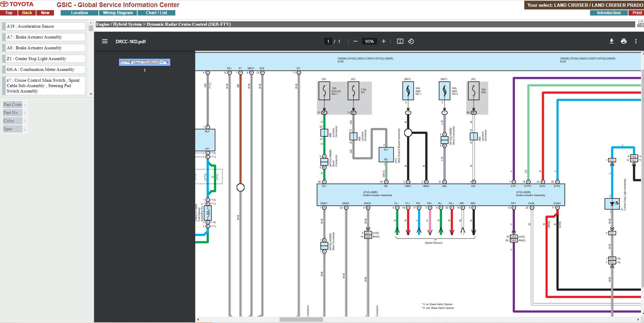Open the Introduction page
Screen dimensions: 644x323
[x=609, y=13]
